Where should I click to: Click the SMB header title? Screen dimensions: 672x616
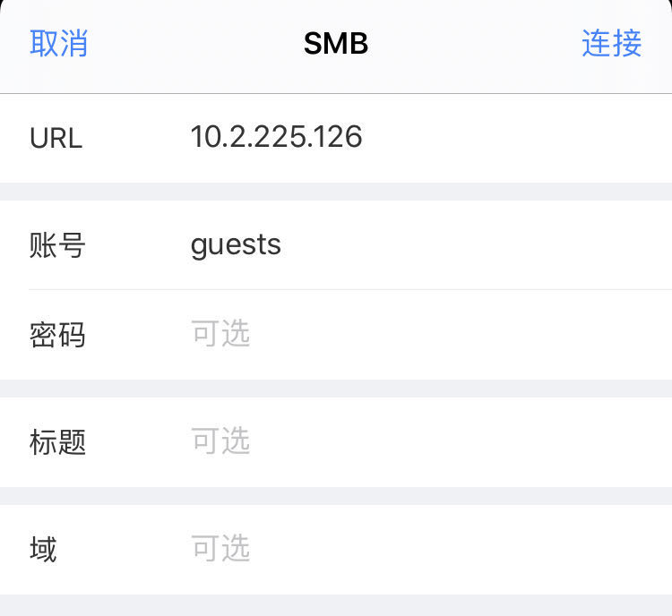(x=336, y=43)
